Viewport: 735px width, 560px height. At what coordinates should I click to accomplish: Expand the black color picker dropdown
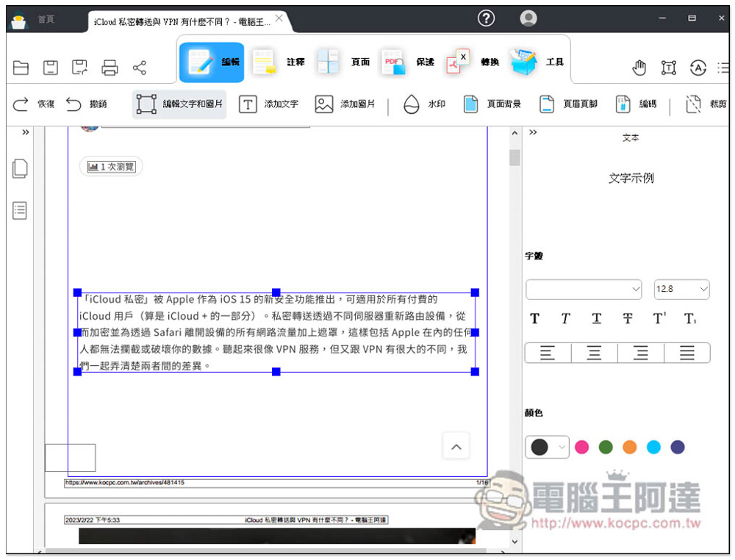pos(562,447)
